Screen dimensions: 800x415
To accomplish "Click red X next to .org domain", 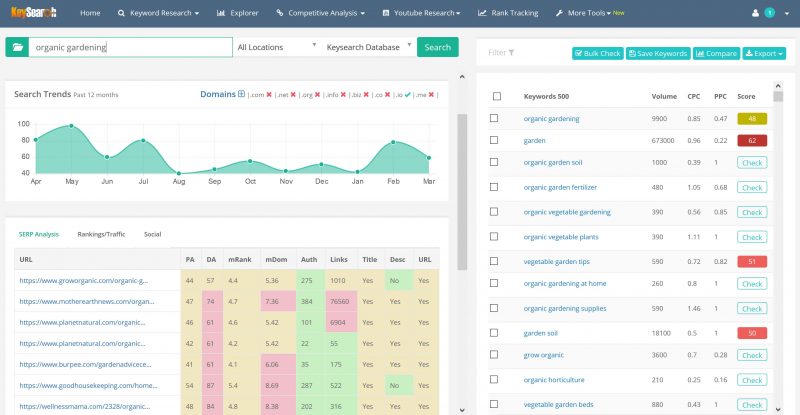I will click(317, 94).
